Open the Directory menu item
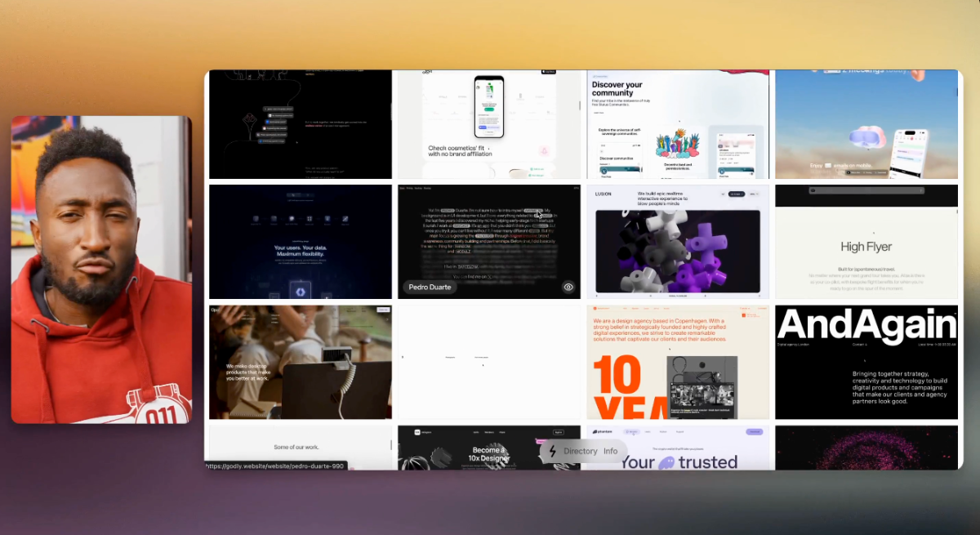 (x=580, y=451)
